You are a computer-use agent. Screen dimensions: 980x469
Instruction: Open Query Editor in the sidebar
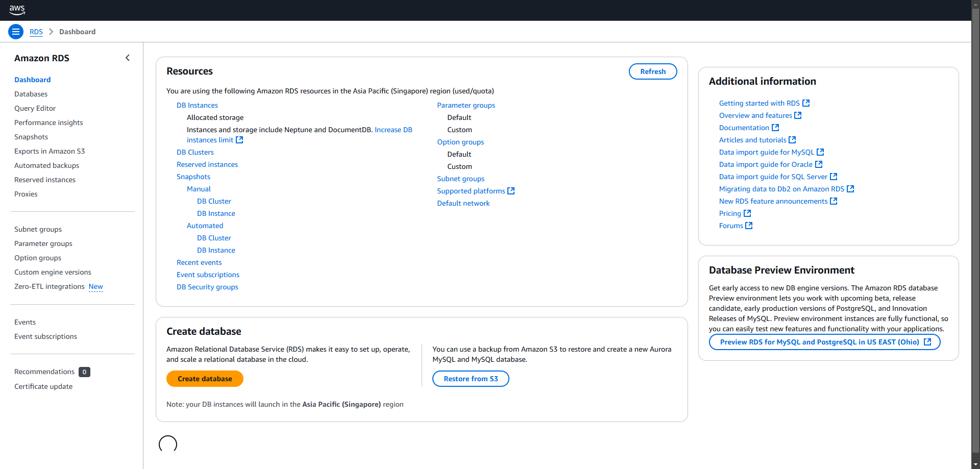(x=35, y=108)
